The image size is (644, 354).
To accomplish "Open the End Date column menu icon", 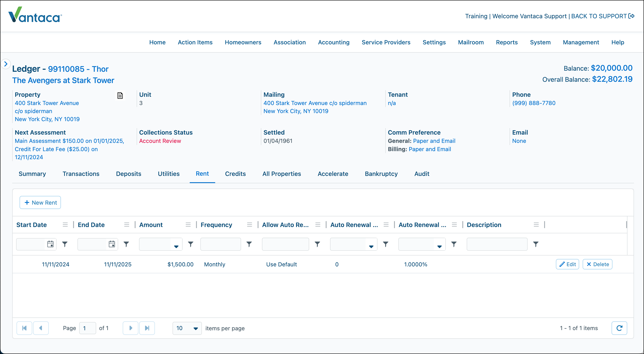I will tap(127, 225).
